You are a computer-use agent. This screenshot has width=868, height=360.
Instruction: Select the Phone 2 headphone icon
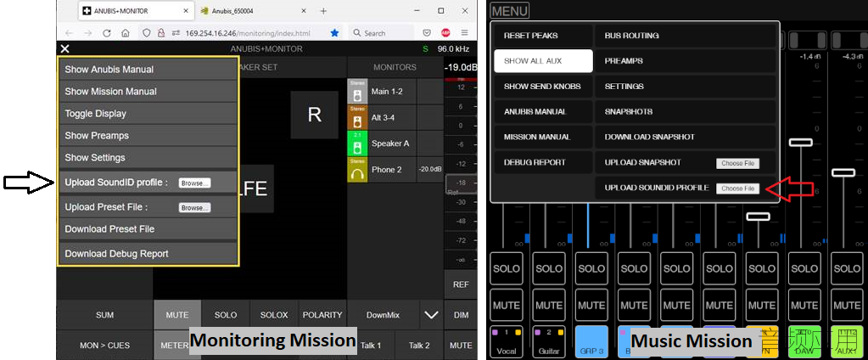(x=357, y=170)
